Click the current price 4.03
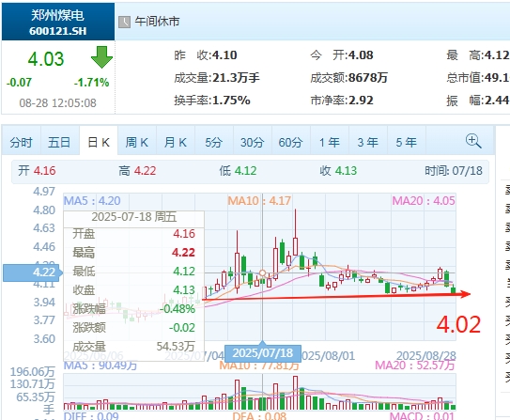The width and height of the screenshot is (510, 420). tap(46, 59)
